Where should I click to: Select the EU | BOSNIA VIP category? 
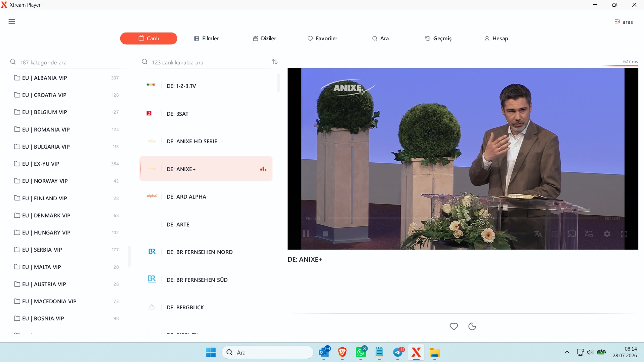(67, 318)
